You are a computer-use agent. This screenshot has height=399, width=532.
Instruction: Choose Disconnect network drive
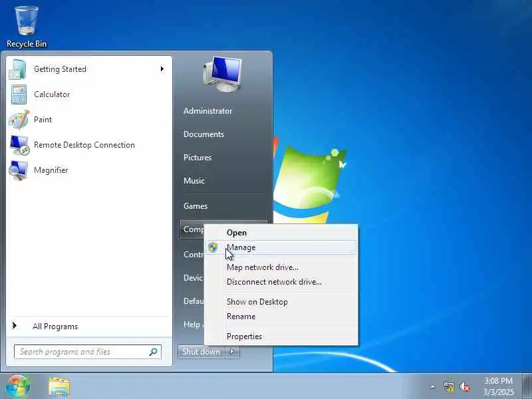coord(281,282)
